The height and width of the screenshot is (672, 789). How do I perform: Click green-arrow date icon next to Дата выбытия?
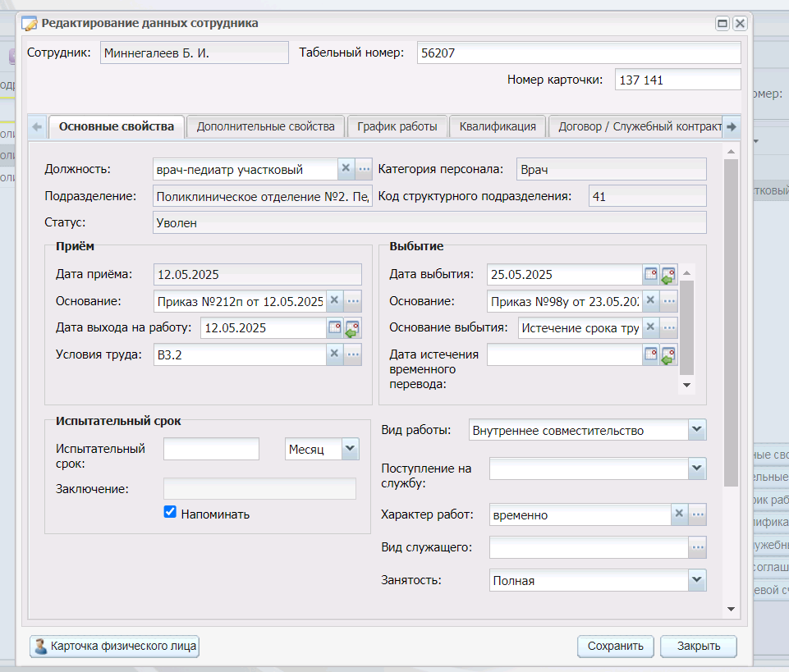pos(668,275)
